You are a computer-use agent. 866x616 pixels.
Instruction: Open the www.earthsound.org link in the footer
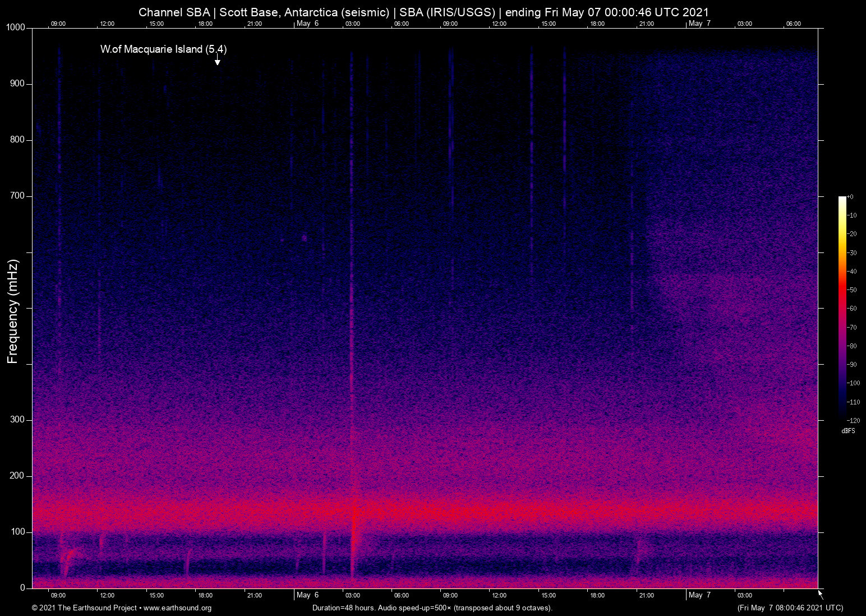(x=177, y=608)
